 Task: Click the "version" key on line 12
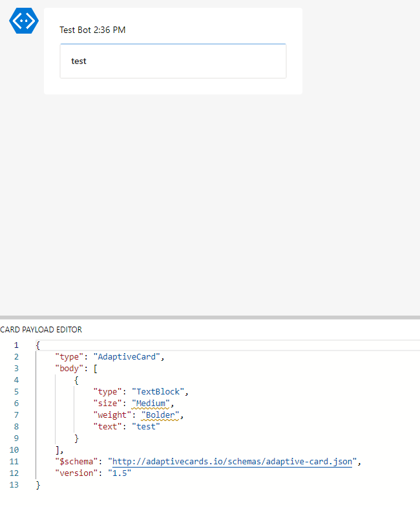76,473
